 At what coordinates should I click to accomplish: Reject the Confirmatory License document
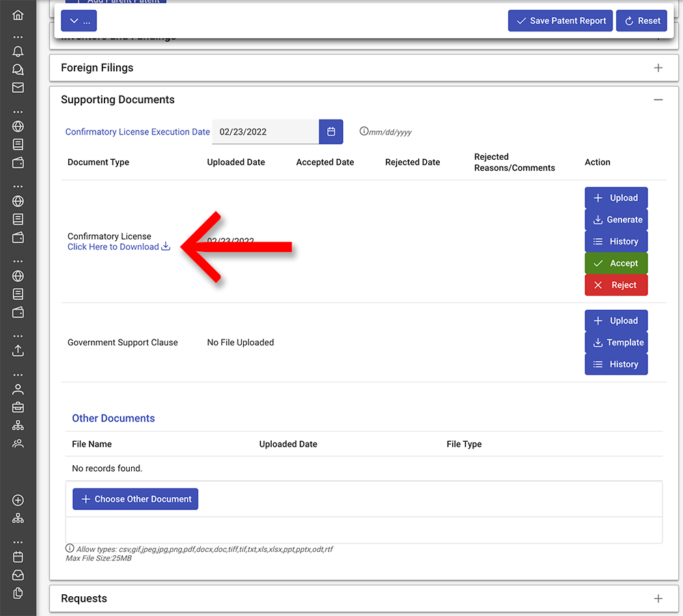click(615, 285)
